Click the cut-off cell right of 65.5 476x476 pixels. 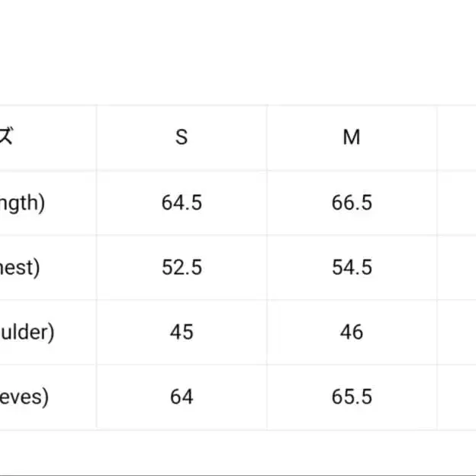456,397
